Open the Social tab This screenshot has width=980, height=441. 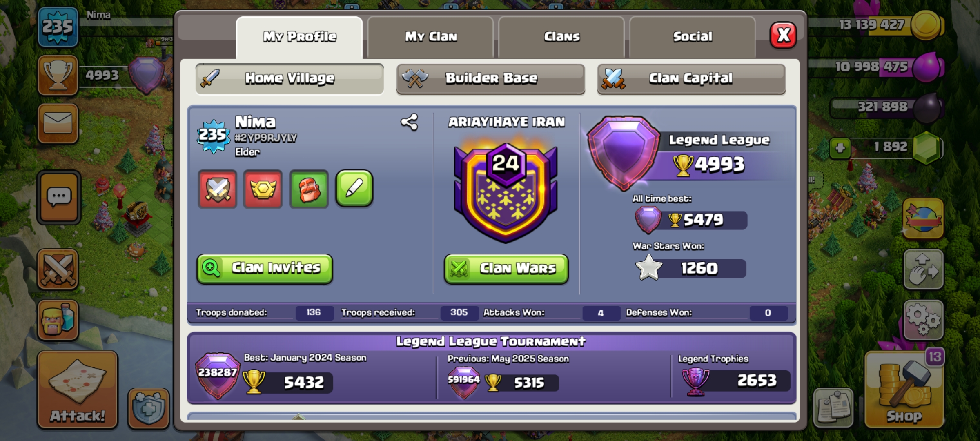click(693, 37)
